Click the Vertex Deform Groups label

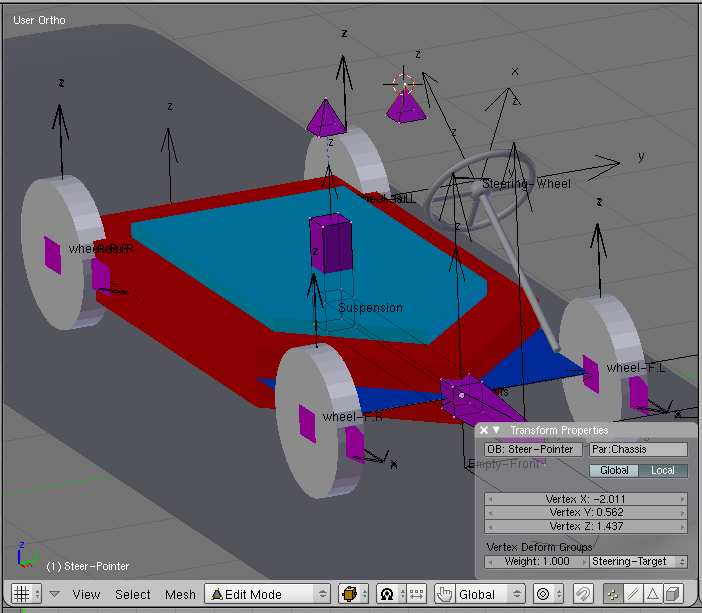(539, 547)
